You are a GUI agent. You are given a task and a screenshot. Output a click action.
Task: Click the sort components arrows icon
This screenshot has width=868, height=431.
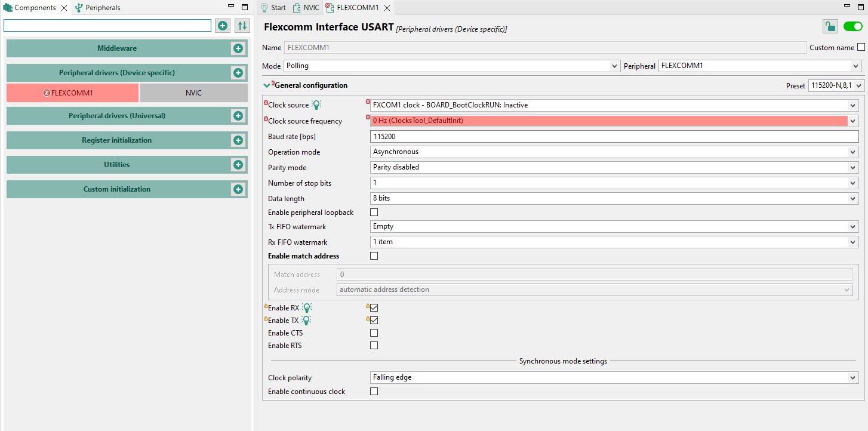[x=242, y=26]
